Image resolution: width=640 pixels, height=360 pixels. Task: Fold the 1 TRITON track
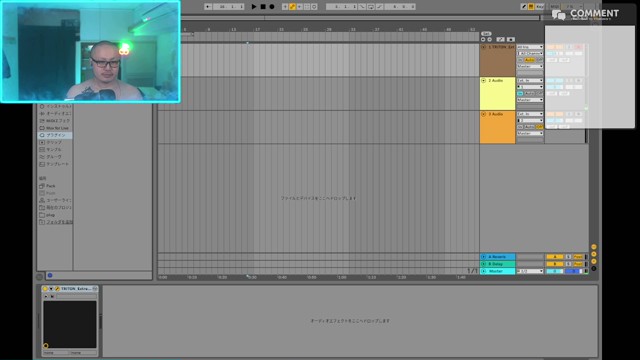point(484,47)
